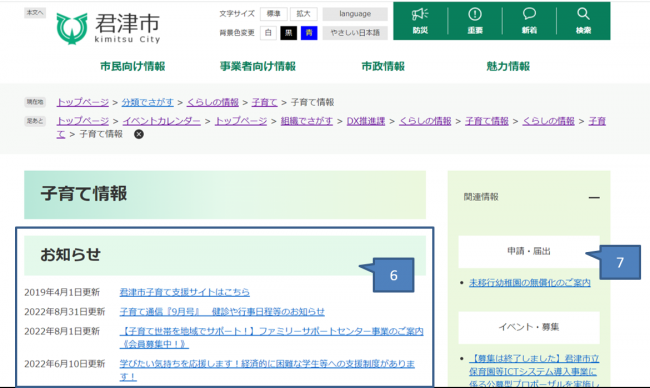Open the 防災 disaster prevention icon

click(x=420, y=21)
